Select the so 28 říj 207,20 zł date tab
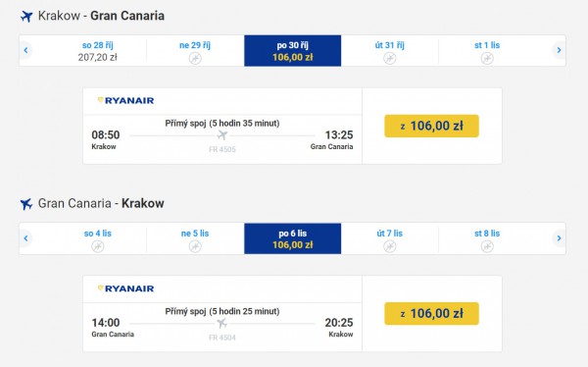This screenshot has height=367, width=588. [x=97, y=51]
